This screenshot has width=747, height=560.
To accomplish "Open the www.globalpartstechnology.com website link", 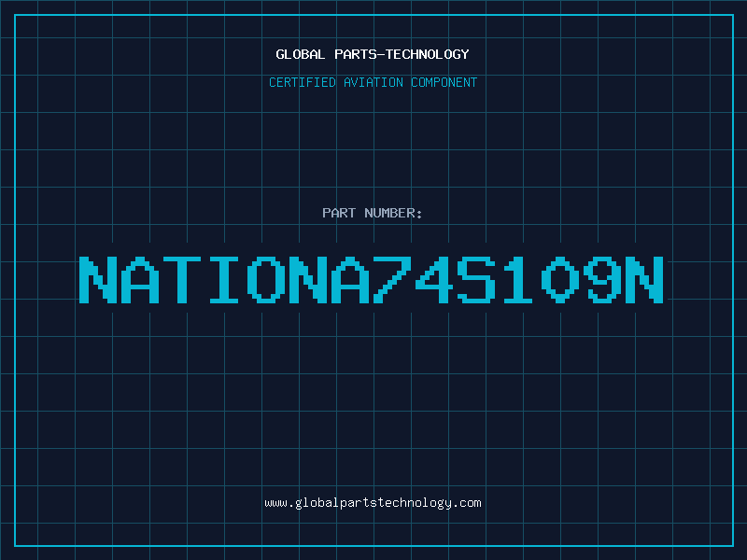I will coord(373,503).
